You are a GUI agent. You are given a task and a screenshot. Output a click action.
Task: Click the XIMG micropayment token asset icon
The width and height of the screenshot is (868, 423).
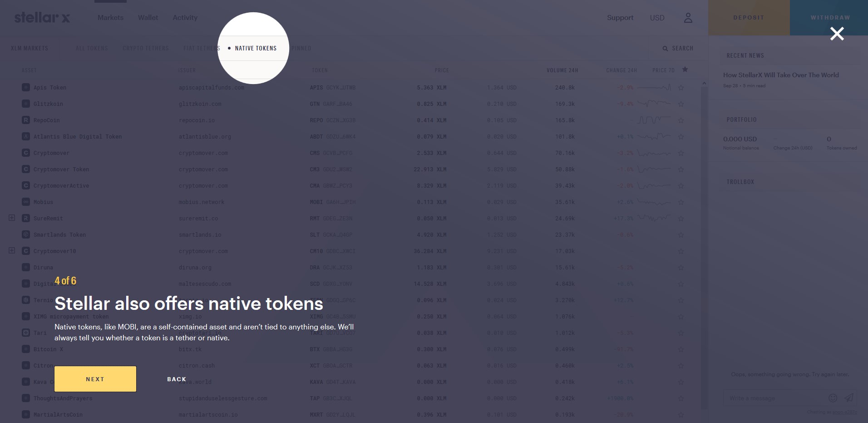pos(26,316)
